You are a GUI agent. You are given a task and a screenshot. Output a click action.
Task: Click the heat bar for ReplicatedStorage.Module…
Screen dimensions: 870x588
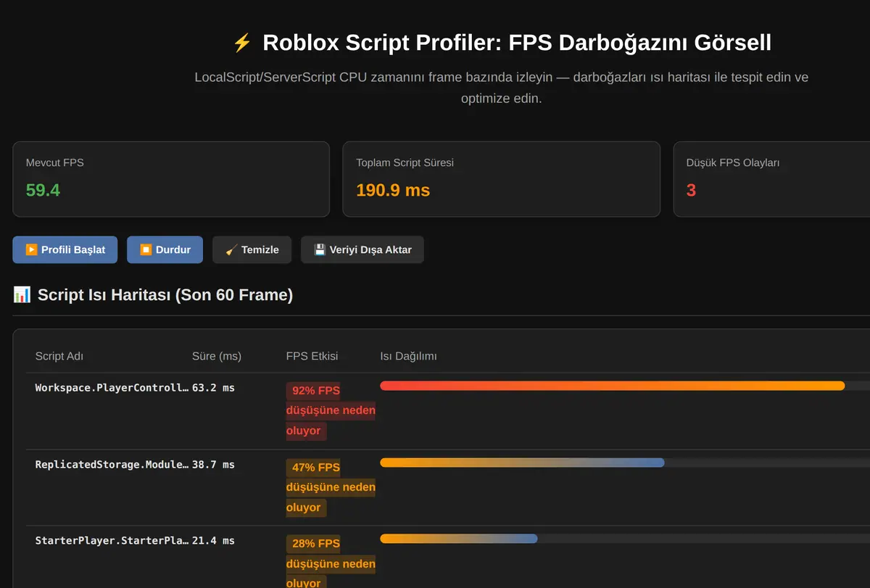[x=522, y=463]
